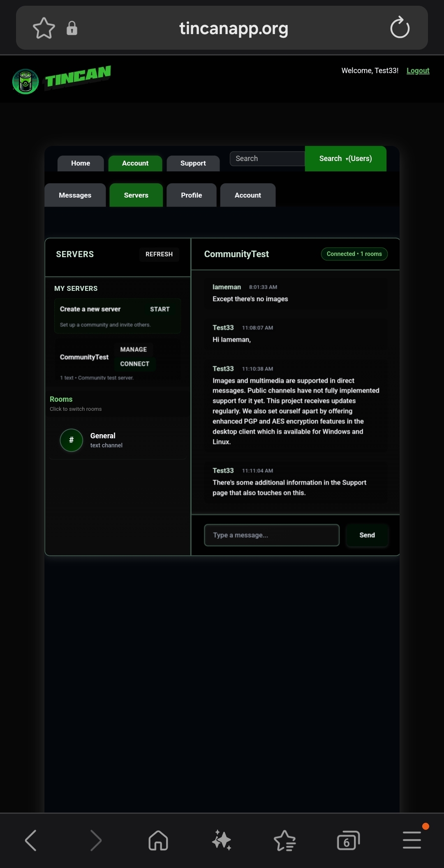Open the gray Account sub-tab
The width and height of the screenshot is (444, 868).
(x=248, y=195)
